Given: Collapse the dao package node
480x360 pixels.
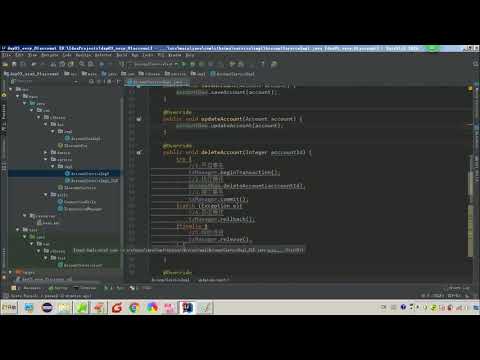Looking at the screenshot, I should [46, 124].
